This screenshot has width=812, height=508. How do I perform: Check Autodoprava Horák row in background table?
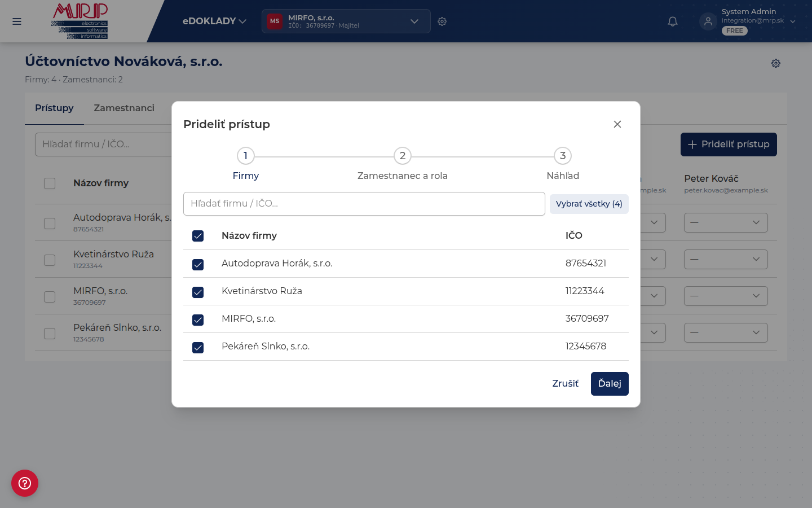[x=50, y=223]
